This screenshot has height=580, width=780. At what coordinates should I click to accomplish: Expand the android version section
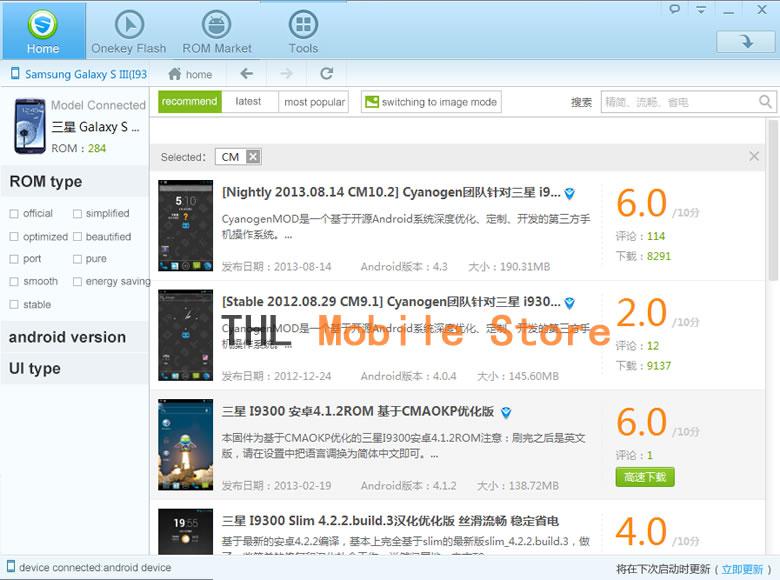click(x=75, y=337)
